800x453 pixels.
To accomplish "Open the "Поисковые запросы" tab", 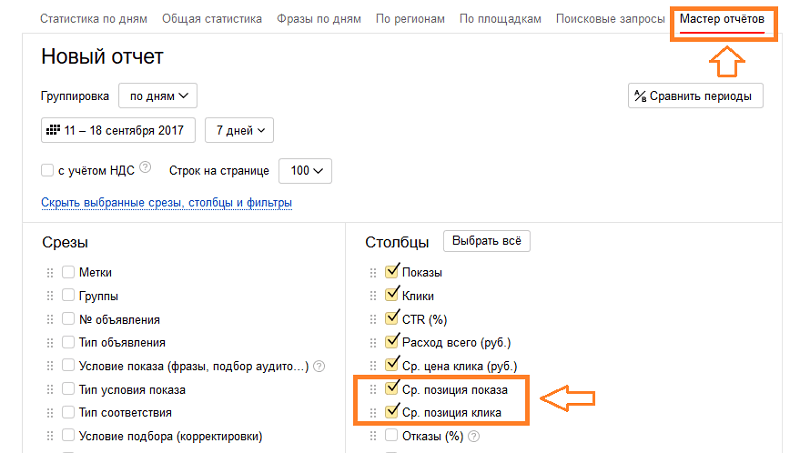I will (x=609, y=19).
